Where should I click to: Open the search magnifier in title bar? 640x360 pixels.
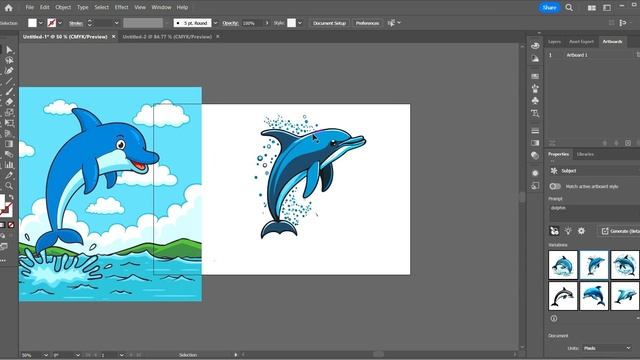tap(569, 7)
